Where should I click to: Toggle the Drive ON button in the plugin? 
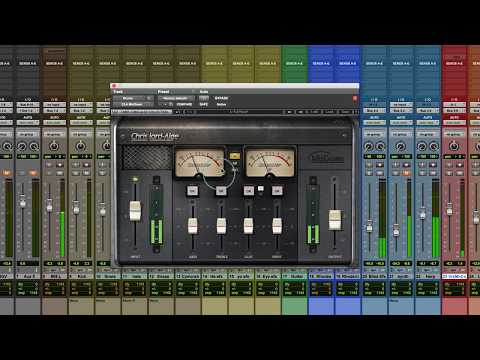277,190
